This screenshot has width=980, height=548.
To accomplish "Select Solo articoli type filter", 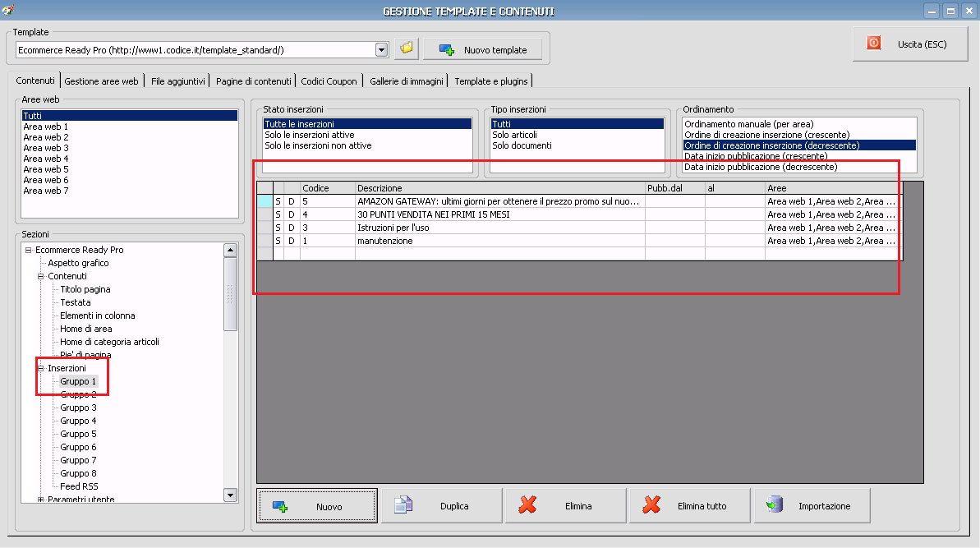I will (x=577, y=135).
